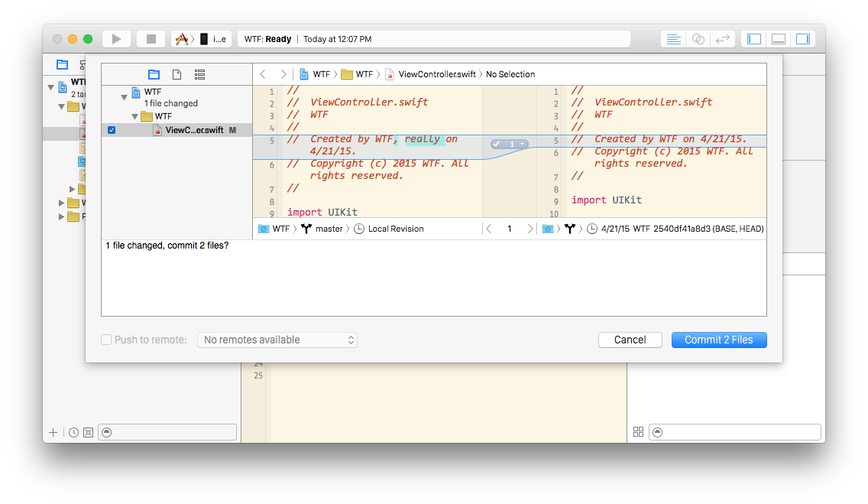Screen dimensions: 868x504
Task: Open the right-side branch icon in the revision bar
Action: tap(570, 229)
